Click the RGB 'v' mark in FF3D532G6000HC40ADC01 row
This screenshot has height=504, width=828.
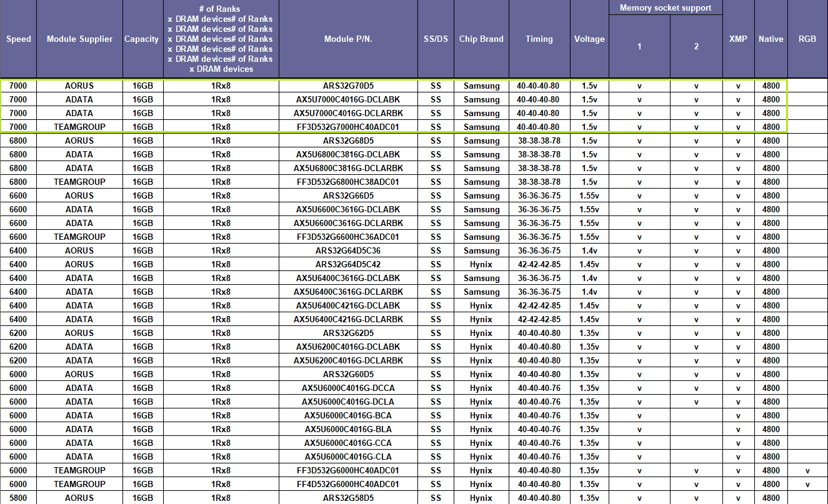click(807, 471)
